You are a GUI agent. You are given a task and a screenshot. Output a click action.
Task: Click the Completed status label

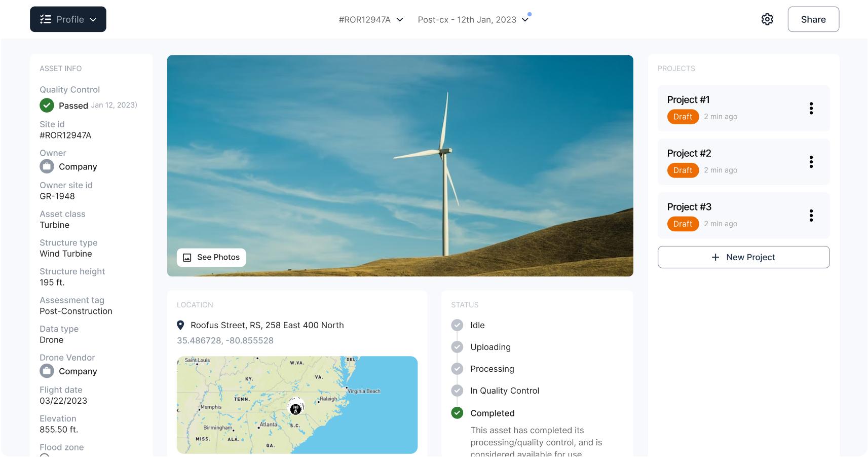tap(492, 413)
